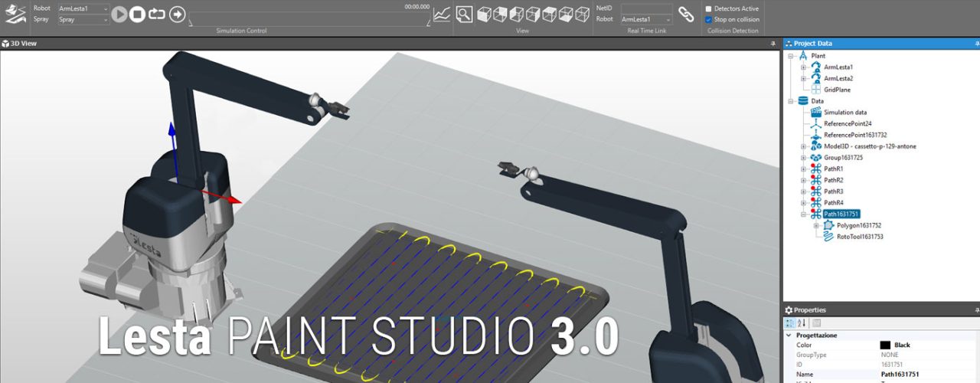The image size is (980, 383).
Task: Collapse the Data tree node
Action: coord(791,100)
